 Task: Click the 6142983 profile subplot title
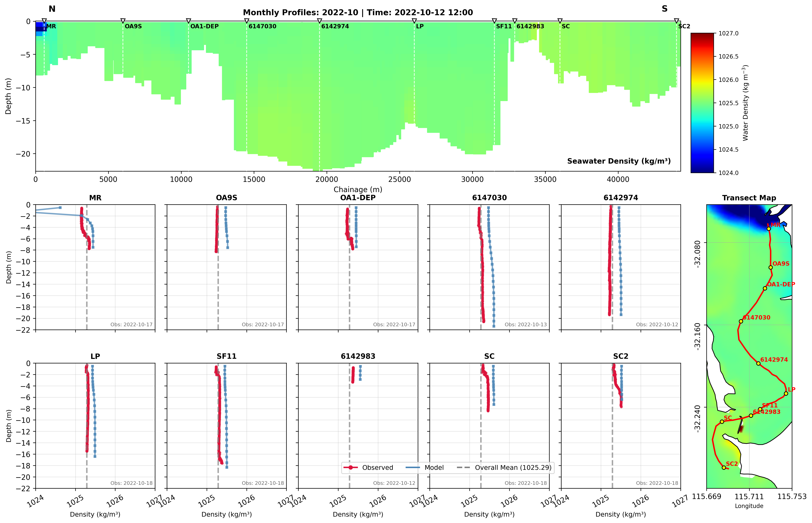coord(358,356)
